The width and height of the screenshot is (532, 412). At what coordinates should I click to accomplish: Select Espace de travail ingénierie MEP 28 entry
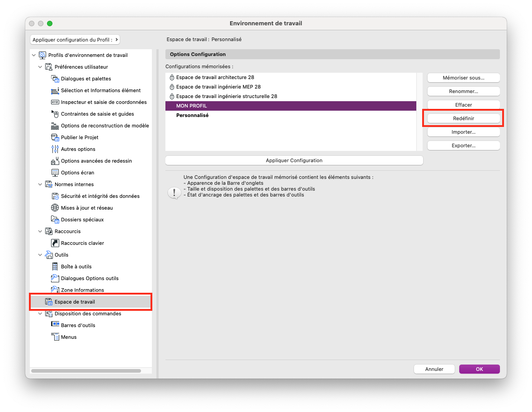(291, 87)
